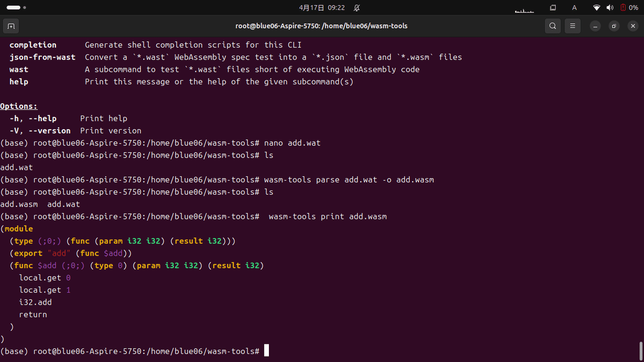644x362 pixels.
Task: Click the volume icon in the top bar
Action: pos(610,8)
